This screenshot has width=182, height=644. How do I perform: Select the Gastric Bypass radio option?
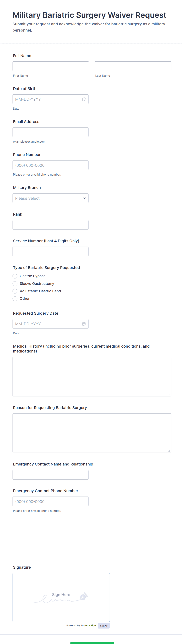(x=15, y=276)
